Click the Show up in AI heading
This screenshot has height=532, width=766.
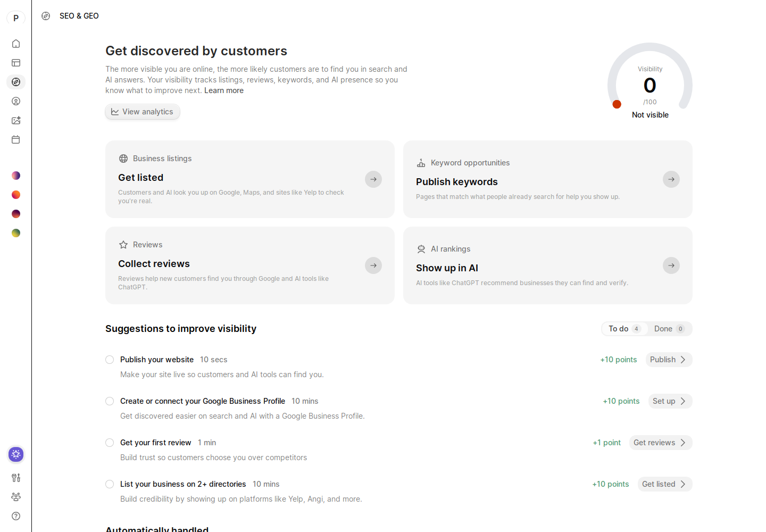click(447, 268)
